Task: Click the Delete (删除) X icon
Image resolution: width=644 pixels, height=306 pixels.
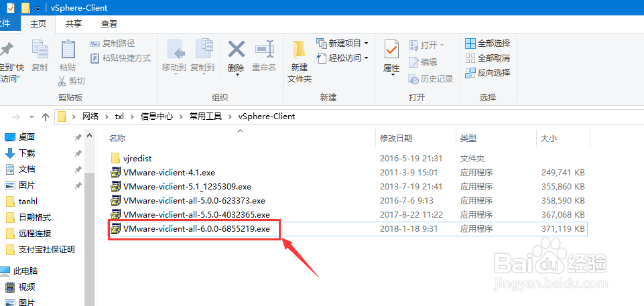Action: [x=236, y=50]
